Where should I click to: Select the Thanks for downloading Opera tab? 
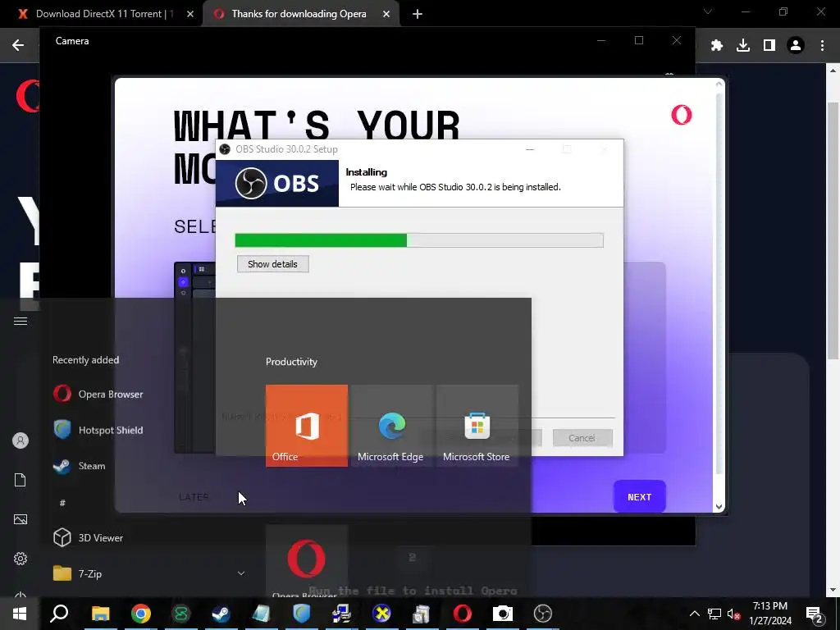pos(299,14)
